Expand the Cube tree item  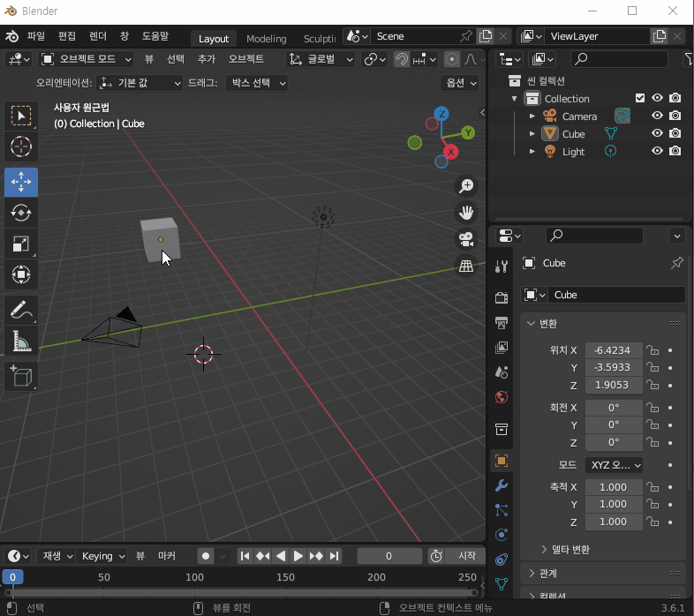tap(532, 133)
